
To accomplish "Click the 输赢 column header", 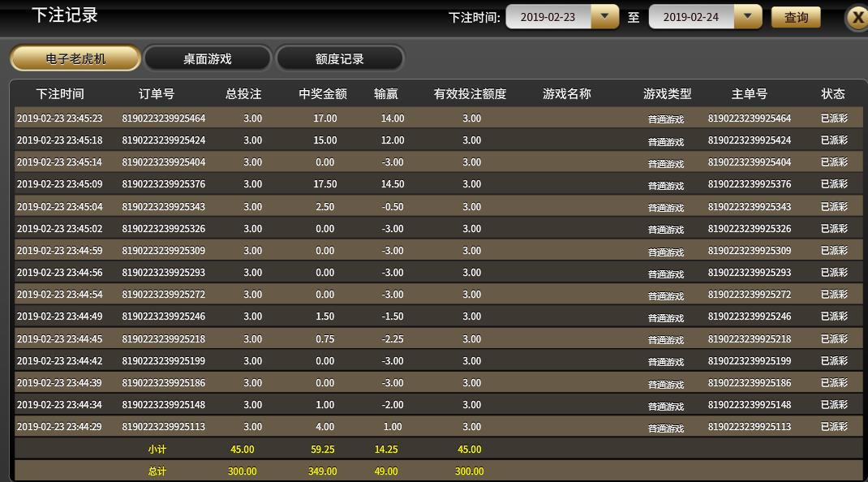I will click(x=386, y=93).
